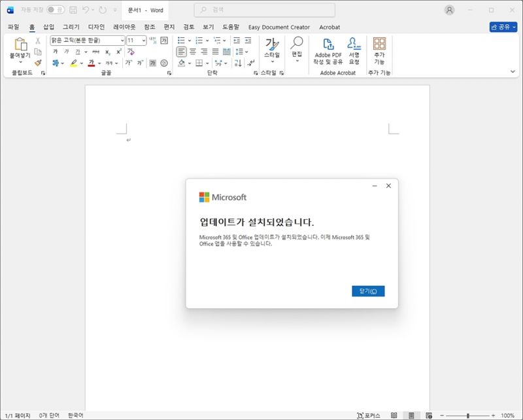Click the Paste (붙여넣기) clipboard icon
This screenshot has width=523, height=420.
[x=20, y=45]
